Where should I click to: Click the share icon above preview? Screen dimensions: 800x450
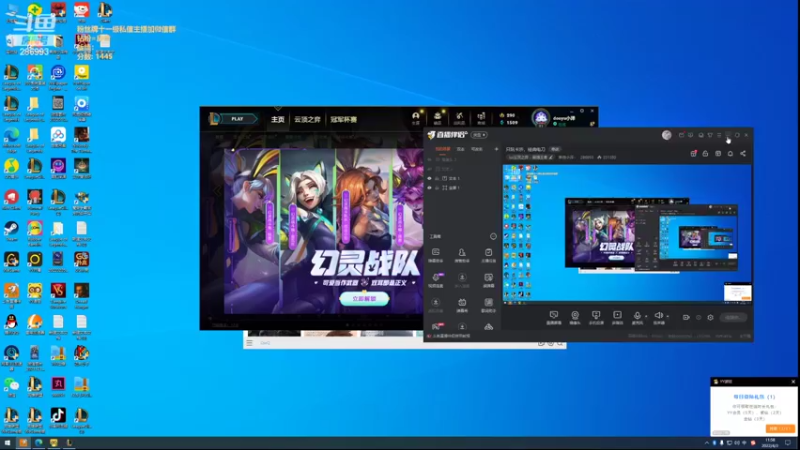point(743,153)
